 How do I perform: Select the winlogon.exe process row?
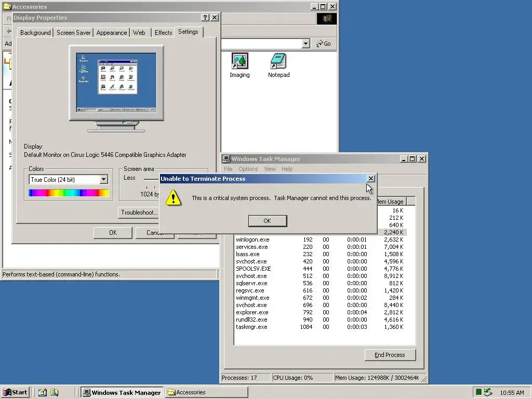320,240
